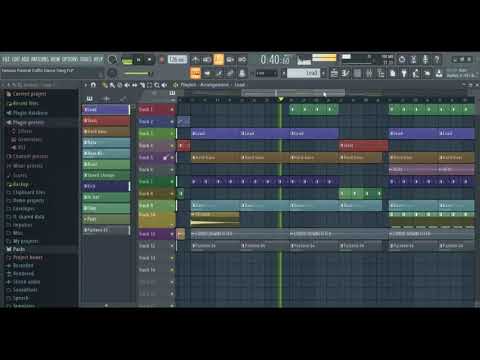Select the Playback speaker tool in Playlist
480x360 pixels.
pyautogui.click(x=164, y=85)
